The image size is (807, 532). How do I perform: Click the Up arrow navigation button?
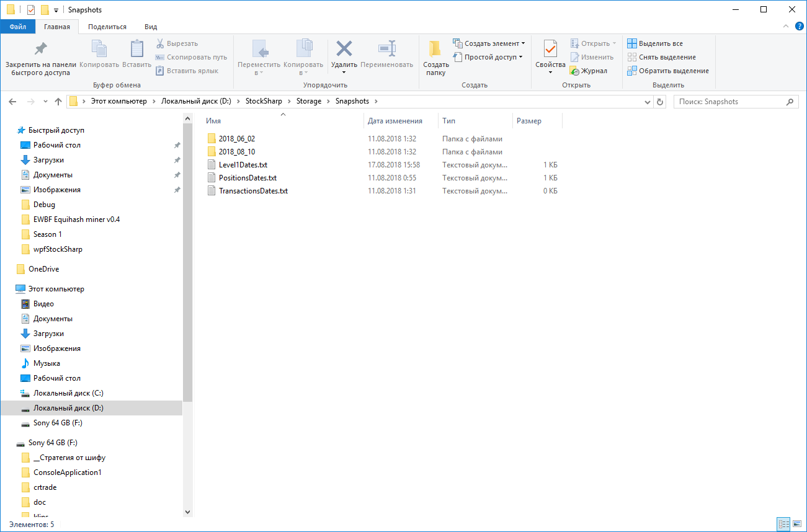58,102
